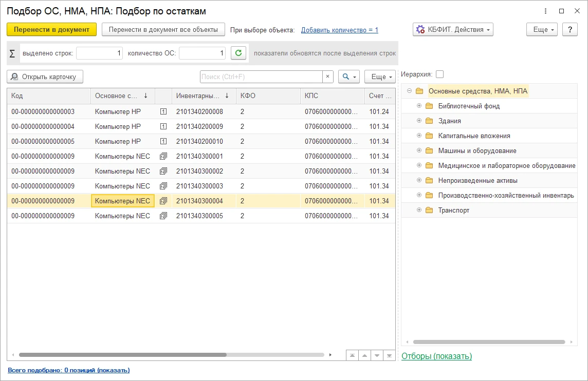Viewport: 588px width, 381px height.
Task: Open the asset card with Открыть карточку
Action: pyautogui.click(x=45, y=77)
